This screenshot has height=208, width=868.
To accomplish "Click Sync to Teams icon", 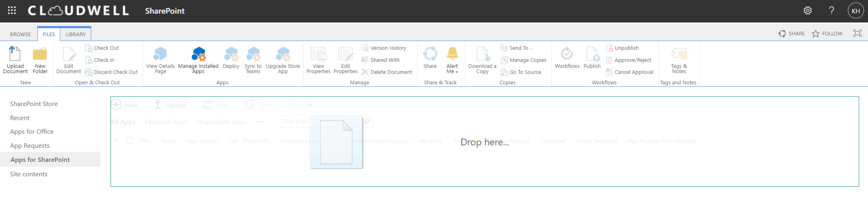I will pyautogui.click(x=253, y=60).
